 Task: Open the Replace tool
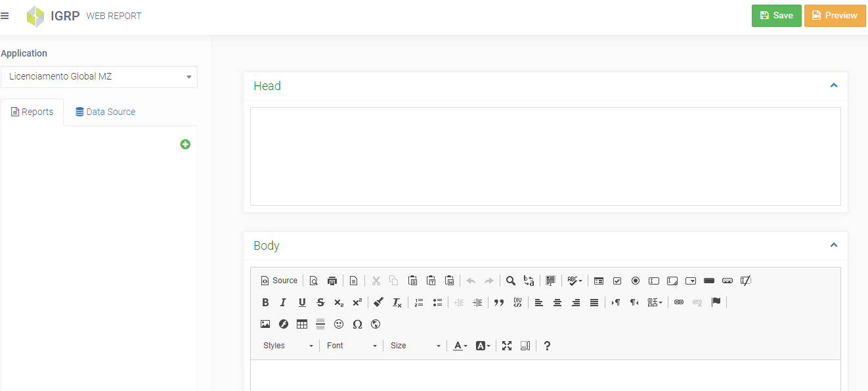tap(529, 281)
